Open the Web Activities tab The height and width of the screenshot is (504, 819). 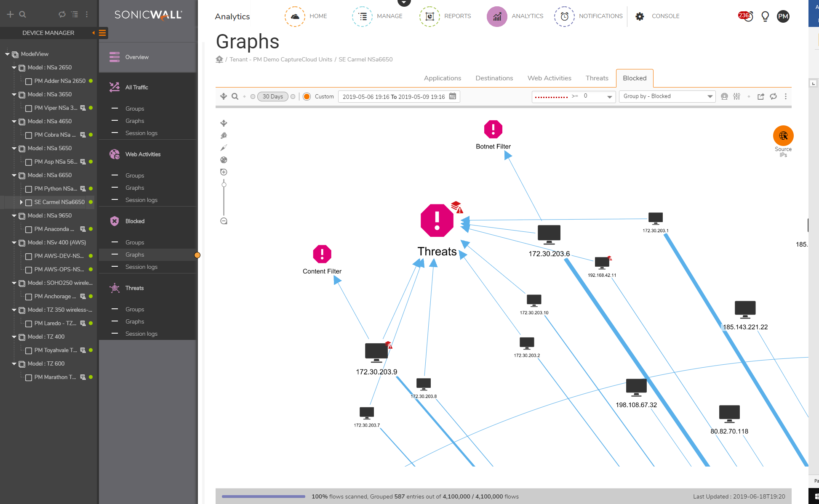tap(549, 78)
